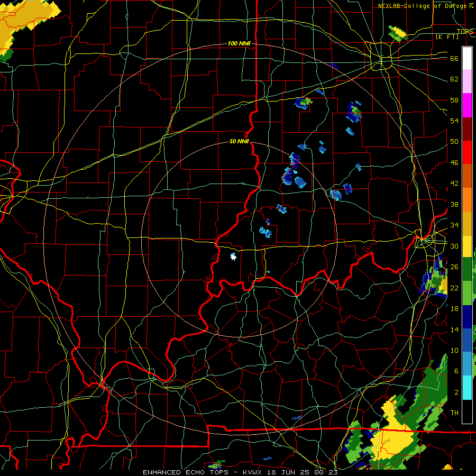The height and width of the screenshot is (476, 476).
Task: Click the medium blue legend swatch
Action: coord(467,340)
